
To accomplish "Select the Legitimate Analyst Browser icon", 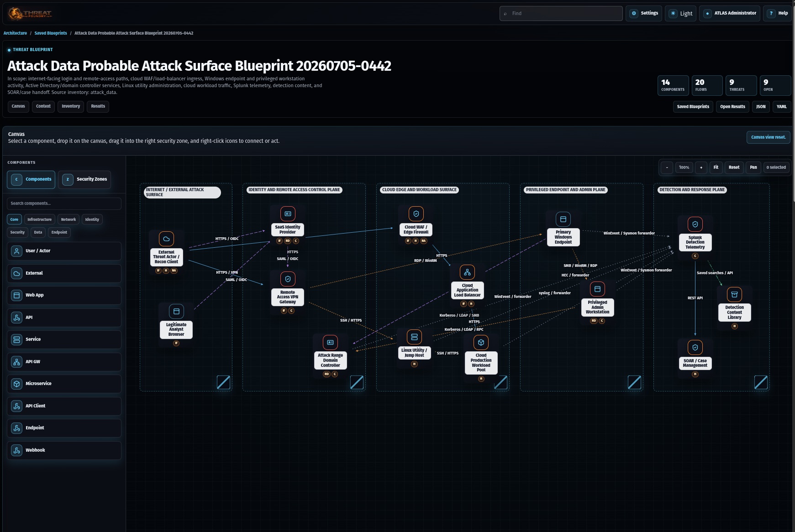I will pyautogui.click(x=176, y=311).
